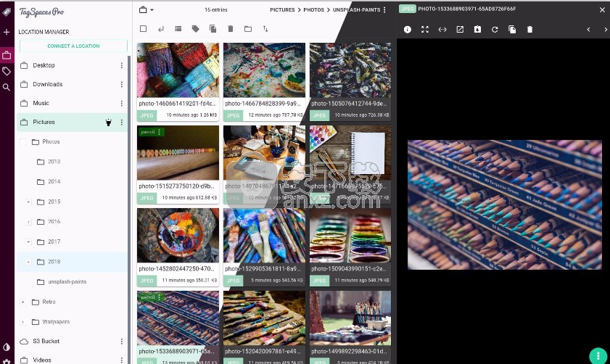This screenshot has width=610, height=364.
Task: Go to parent folder arrow icon
Action: [x=161, y=29]
